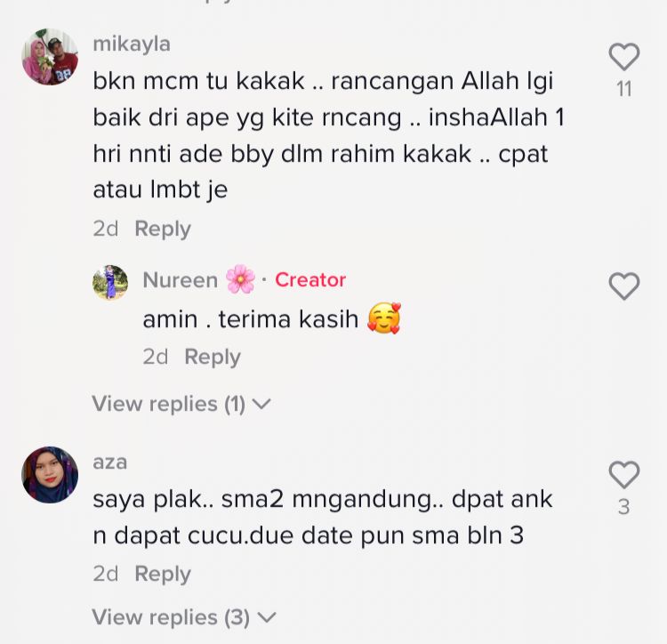This screenshot has width=667, height=644.
Task: Open mikayla's profile picture
Action: tap(50, 57)
